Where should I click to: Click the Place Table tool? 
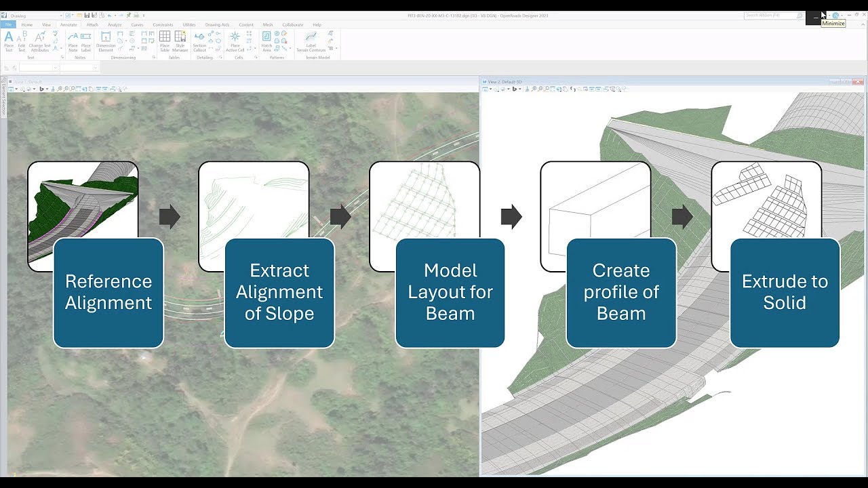pyautogui.click(x=165, y=41)
